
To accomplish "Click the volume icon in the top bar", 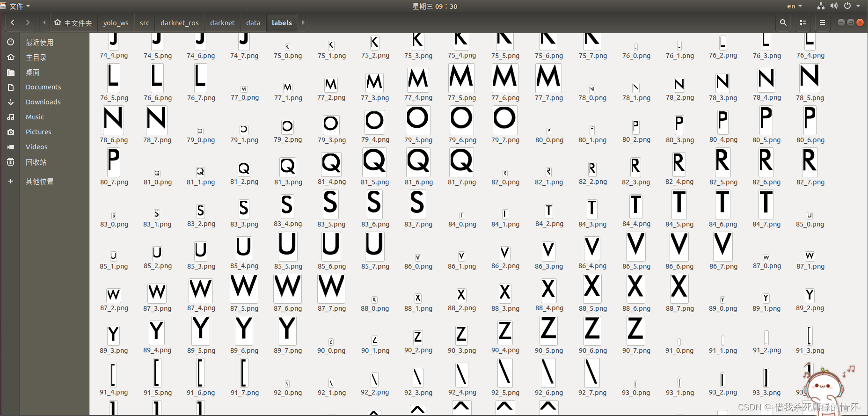I will (x=834, y=6).
